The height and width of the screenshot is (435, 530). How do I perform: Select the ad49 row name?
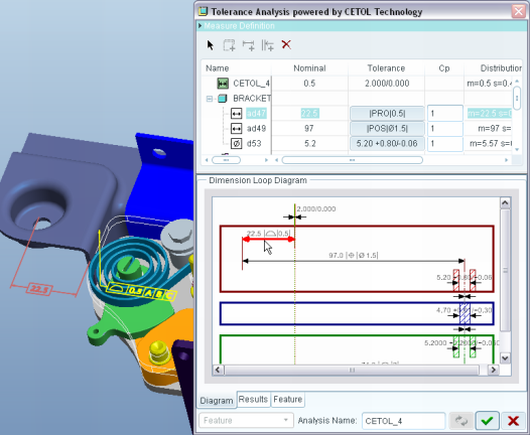pyautogui.click(x=256, y=128)
